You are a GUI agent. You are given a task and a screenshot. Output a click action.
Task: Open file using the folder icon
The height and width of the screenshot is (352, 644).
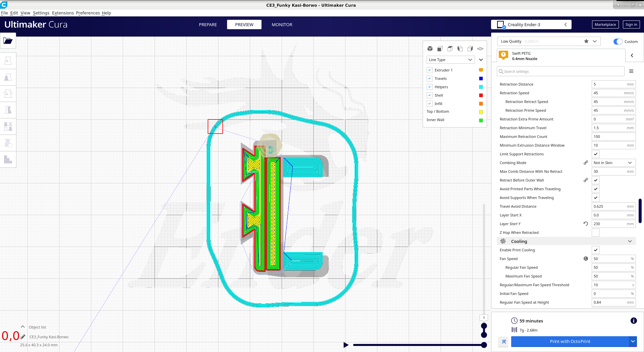(x=8, y=41)
